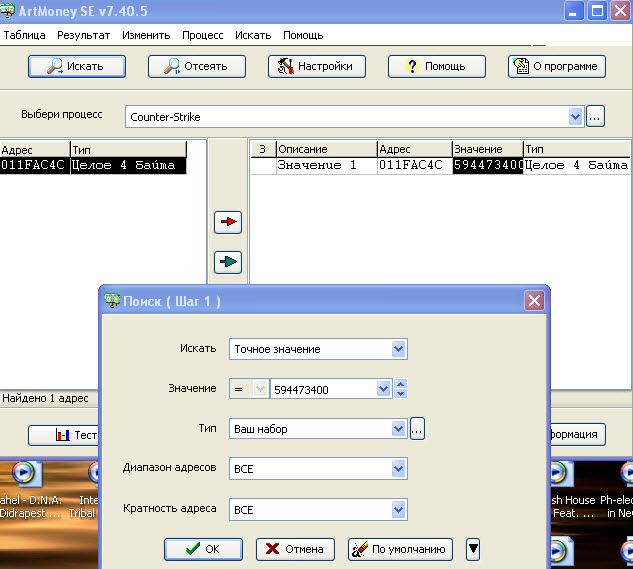
Task: Maximize the ArtMoney window
Action: (597, 11)
